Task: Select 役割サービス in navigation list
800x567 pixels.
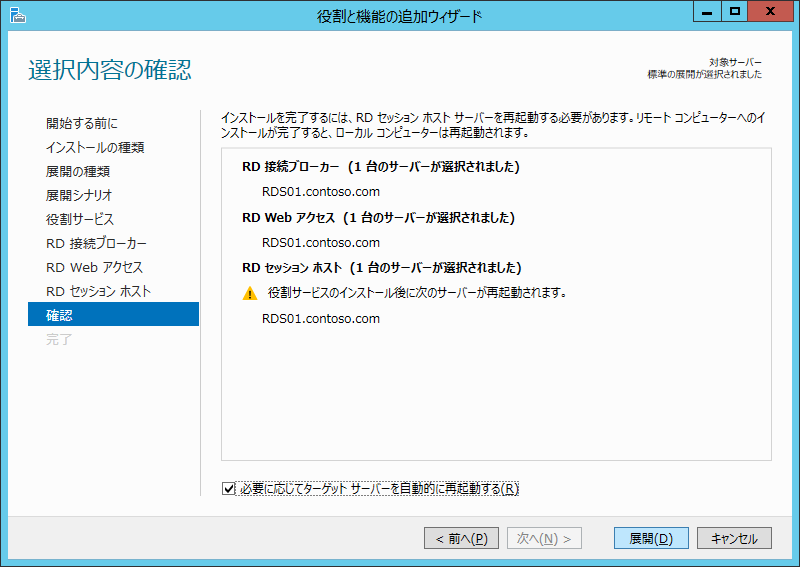Action: [x=80, y=220]
